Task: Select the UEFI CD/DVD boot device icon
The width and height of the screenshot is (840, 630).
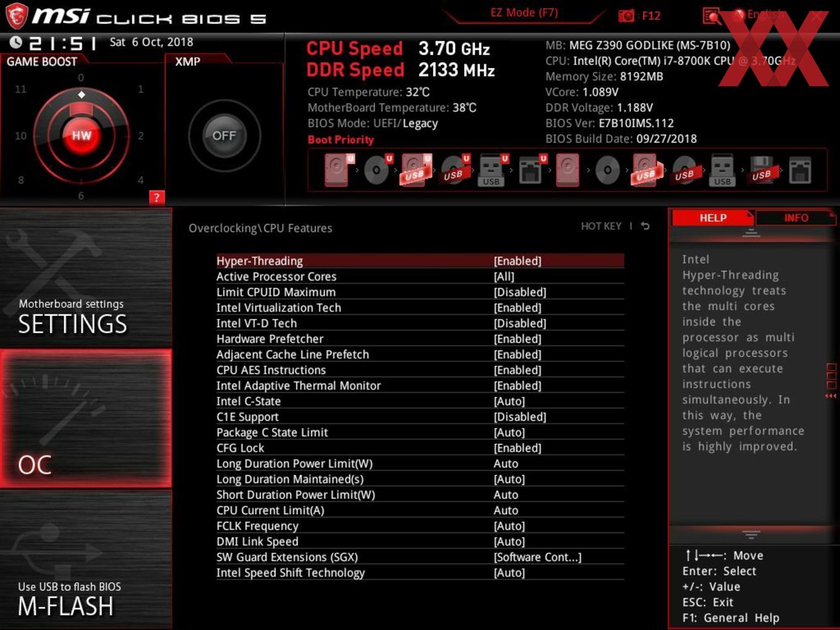Action: (377, 170)
